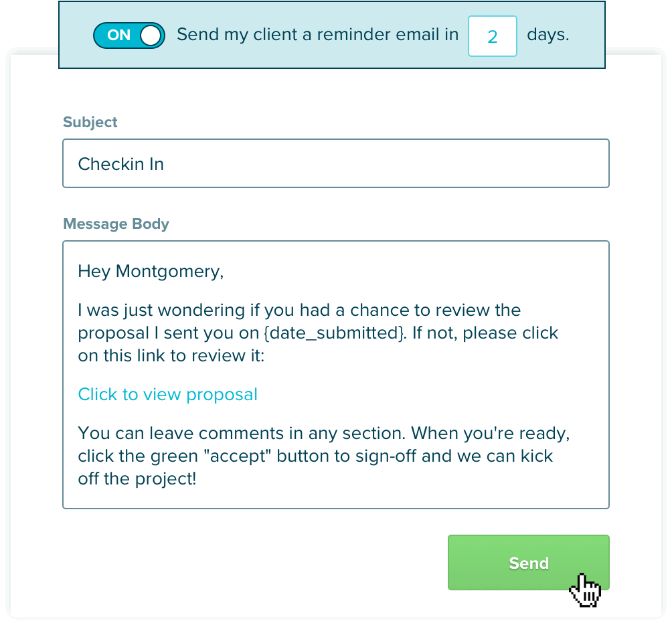Focus the reminder days number field

[x=493, y=36]
